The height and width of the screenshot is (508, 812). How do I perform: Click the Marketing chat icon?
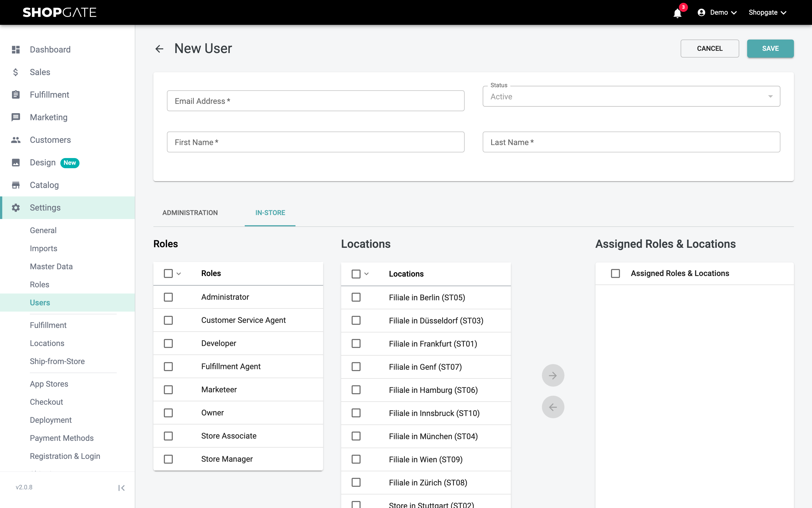(x=16, y=117)
